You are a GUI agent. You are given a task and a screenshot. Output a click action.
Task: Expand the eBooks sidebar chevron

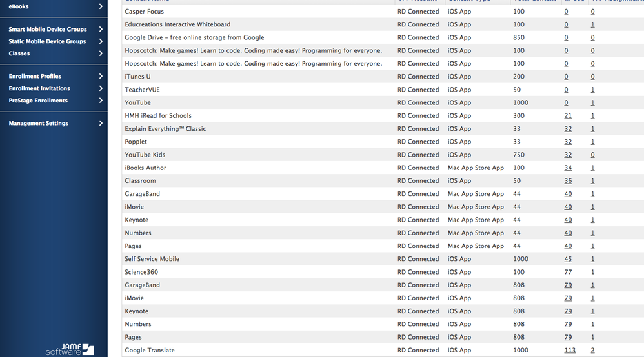click(101, 6)
